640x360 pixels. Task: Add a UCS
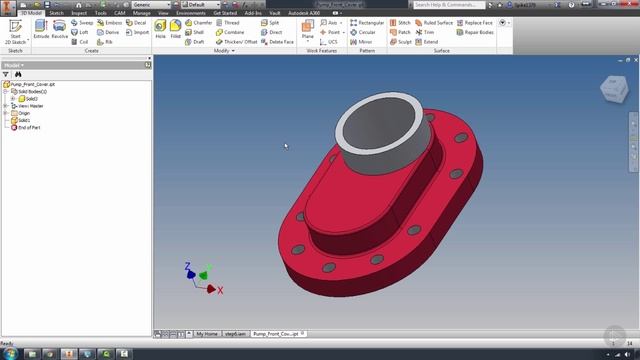[x=329, y=42]
